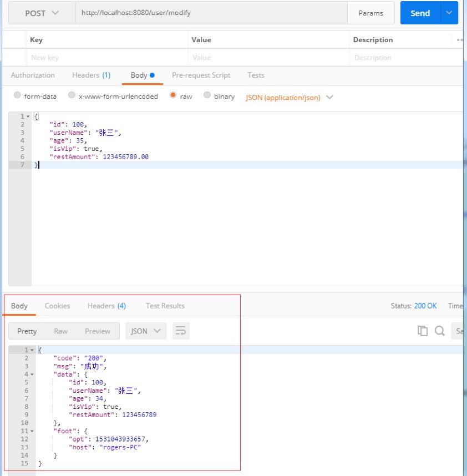This screenshot has height=476, width=467.
Task: Open the Pre-request Script tab
Action: 201,75
